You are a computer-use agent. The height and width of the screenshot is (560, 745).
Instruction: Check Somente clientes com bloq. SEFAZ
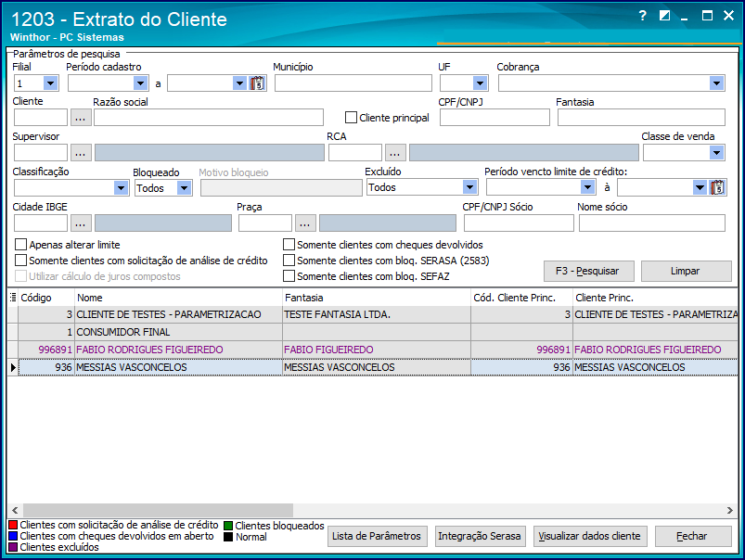coord(289,276)
